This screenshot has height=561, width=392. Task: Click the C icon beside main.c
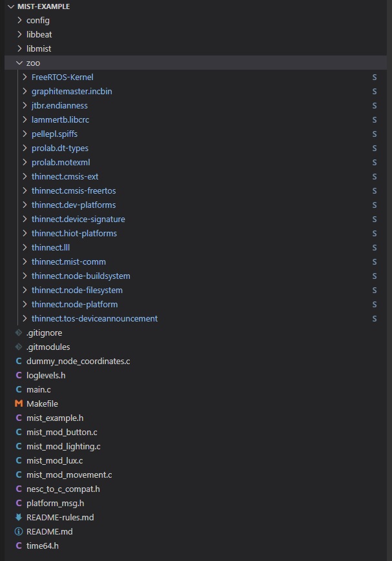(x=19, y=389)
